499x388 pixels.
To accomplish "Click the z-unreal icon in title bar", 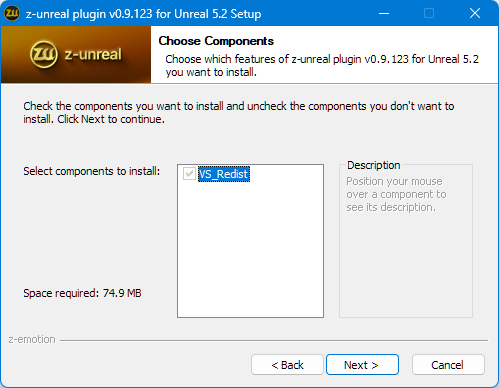I will 12,13.
